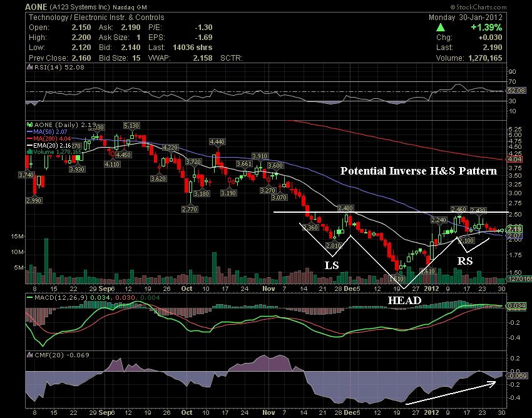Click the green MACD legend line swatch
The height and width of the screenshot is (418, 532).
29,298
